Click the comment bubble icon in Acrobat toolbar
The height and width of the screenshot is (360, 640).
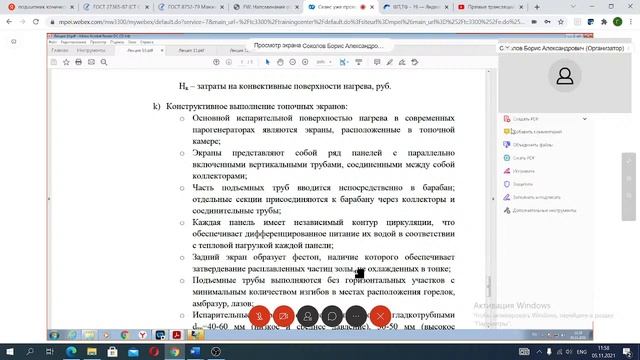pyautogui.click(x=377, y=62)
